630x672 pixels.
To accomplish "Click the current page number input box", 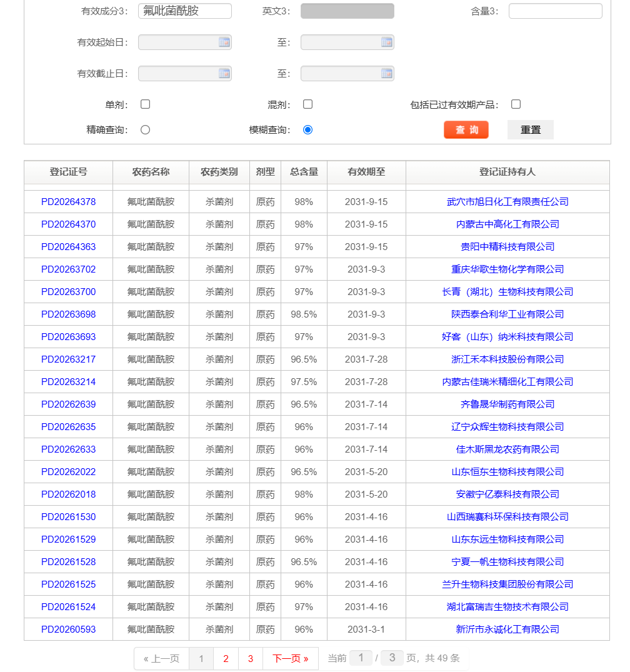I will pyautogui.click(x=361, y=658).
